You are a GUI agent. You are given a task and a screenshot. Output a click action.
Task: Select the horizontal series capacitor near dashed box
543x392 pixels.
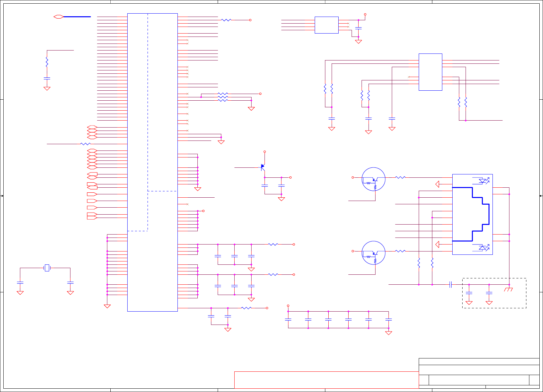pyautogui.click(x=451, y=284)
